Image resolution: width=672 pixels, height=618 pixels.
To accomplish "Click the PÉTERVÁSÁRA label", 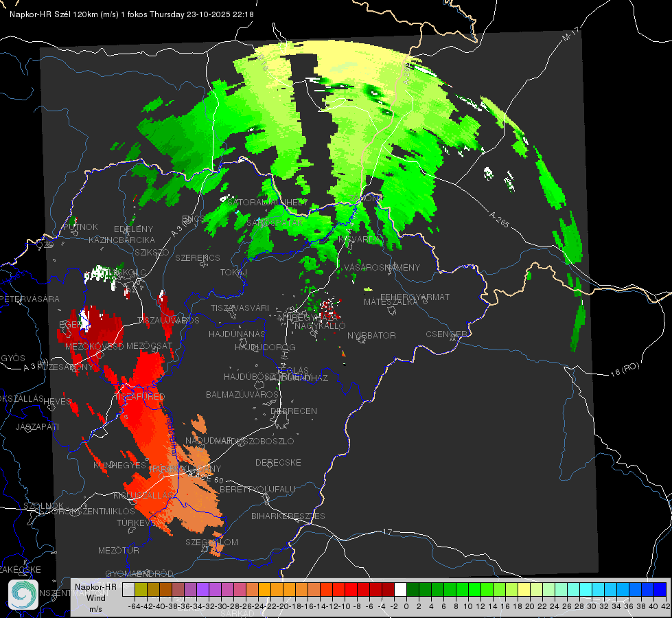I will pyautogui.click(x=30, y=299).
